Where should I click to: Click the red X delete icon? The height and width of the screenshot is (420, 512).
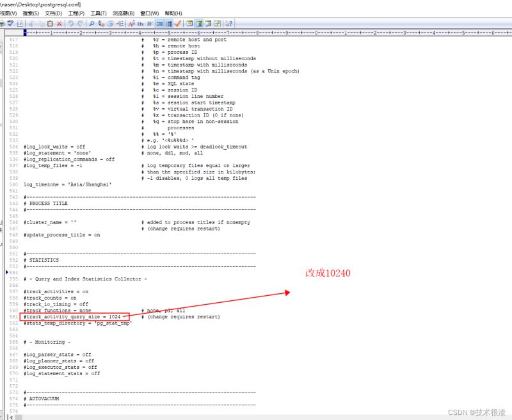pos(59,23)
